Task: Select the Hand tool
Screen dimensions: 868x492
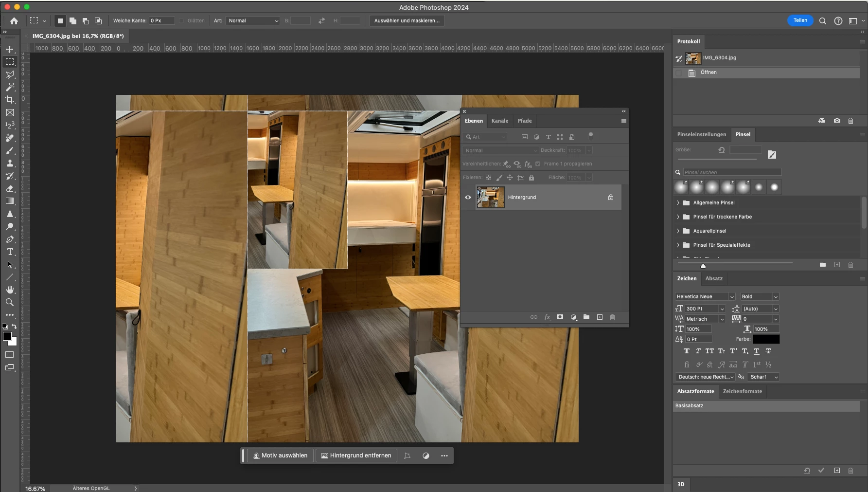Action: coord(10,290)
